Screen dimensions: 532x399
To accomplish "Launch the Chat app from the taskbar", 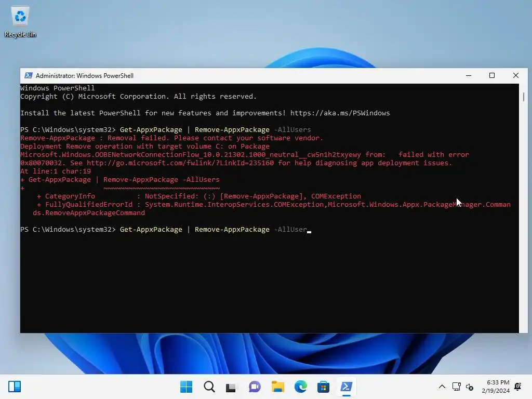I will coord(255,387).
